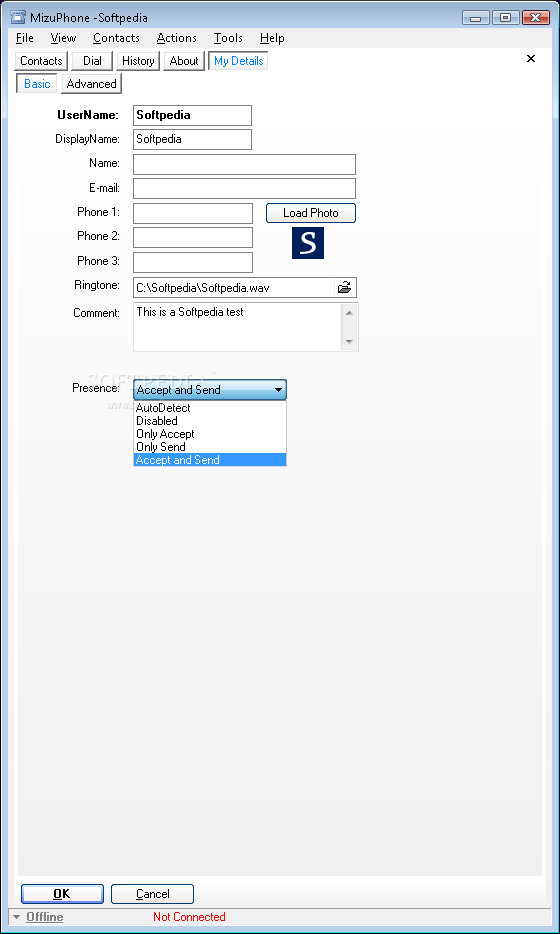Switch to the Dial tab
Screen dimensions: 560x934
tap(92, 61)
